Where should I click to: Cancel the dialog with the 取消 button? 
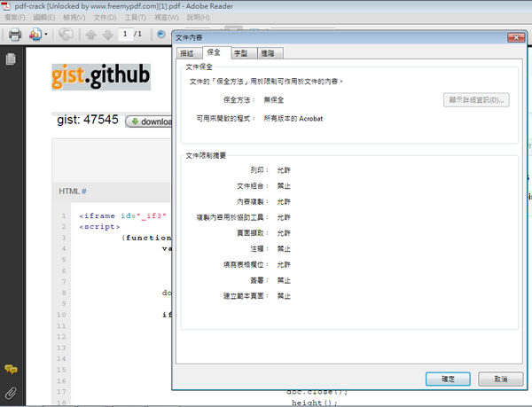click(500, 379)
